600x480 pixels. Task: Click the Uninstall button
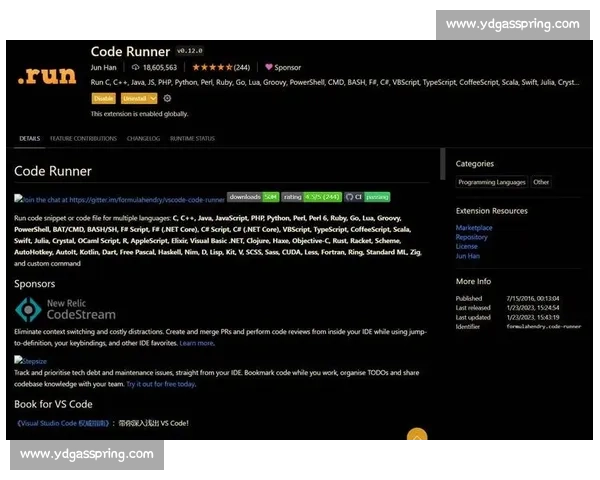[x=135, y=98]
